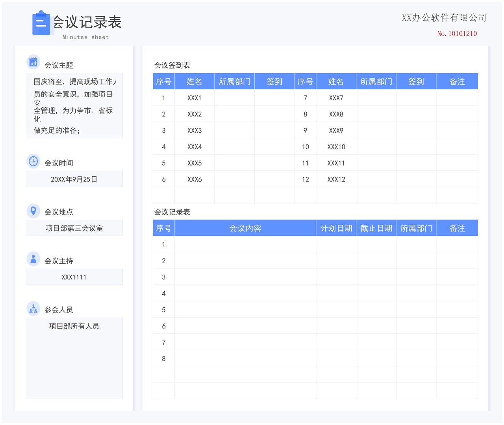Viewport: 504px width, 425px height.
Task: Click the document number No. 10101210
Action: (457, 34)
